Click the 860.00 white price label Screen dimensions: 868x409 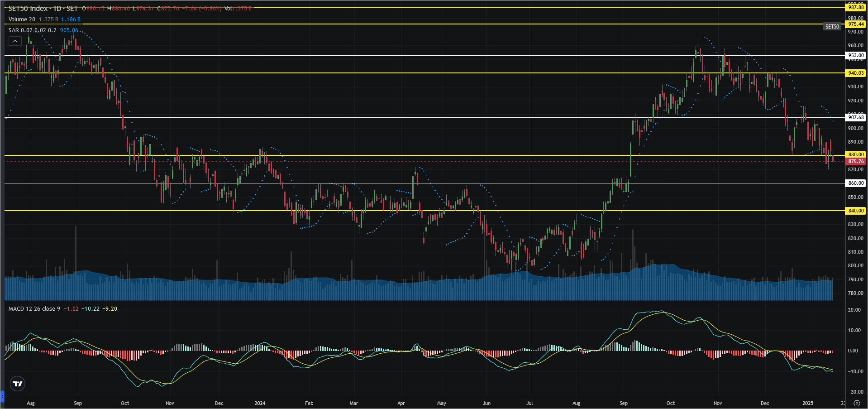(x=856, y=183)
